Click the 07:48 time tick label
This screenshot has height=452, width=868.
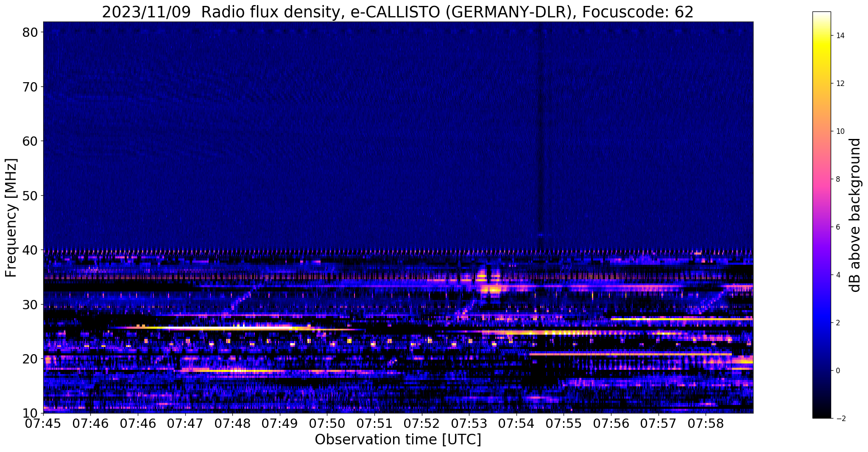point(232,424)
